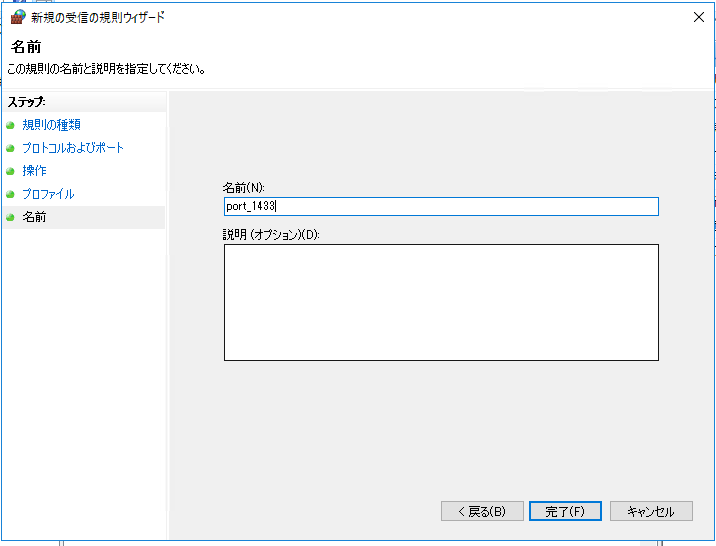Click the green bullet beside 規則の種類
The height and width of the screenshot is (546, 716).
click(x=11, y=125)
